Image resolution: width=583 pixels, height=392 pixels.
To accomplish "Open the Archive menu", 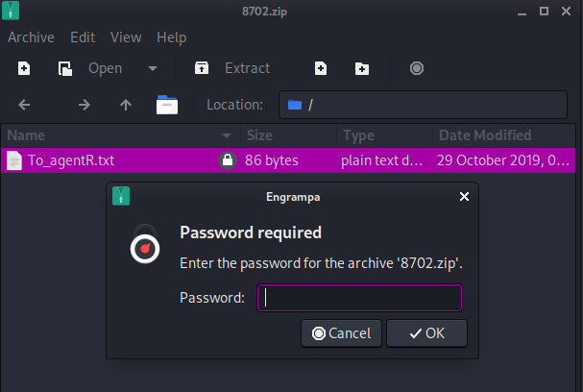I will click(x=31, y=37).
